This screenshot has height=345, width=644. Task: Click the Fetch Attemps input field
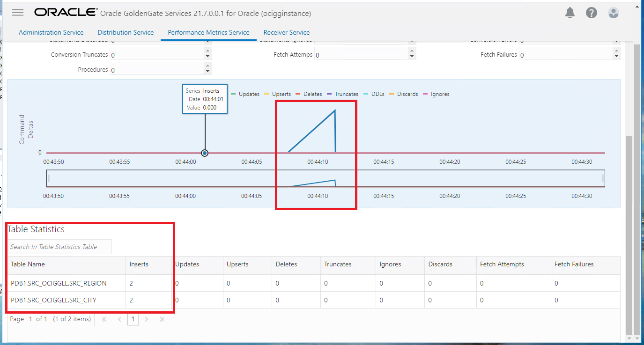[361, 55]
